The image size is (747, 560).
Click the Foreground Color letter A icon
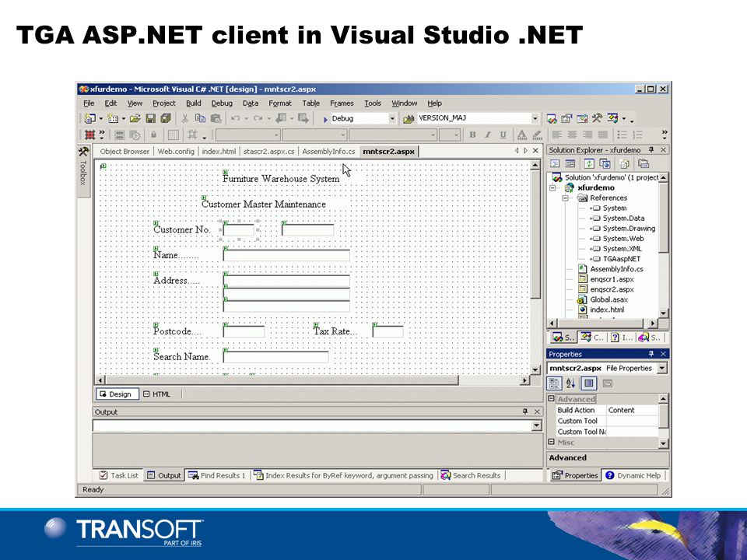click(522, 135)
